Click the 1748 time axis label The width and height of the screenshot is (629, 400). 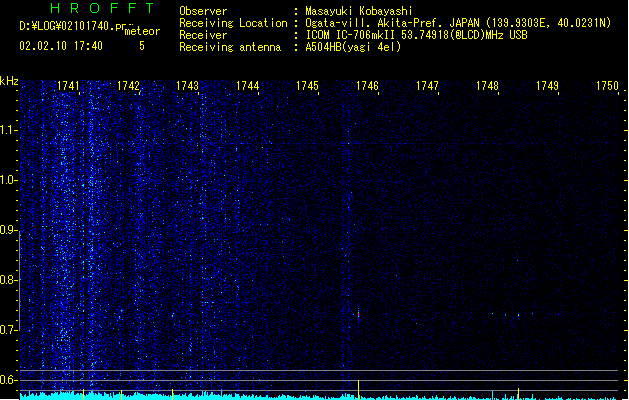(487, 86)
